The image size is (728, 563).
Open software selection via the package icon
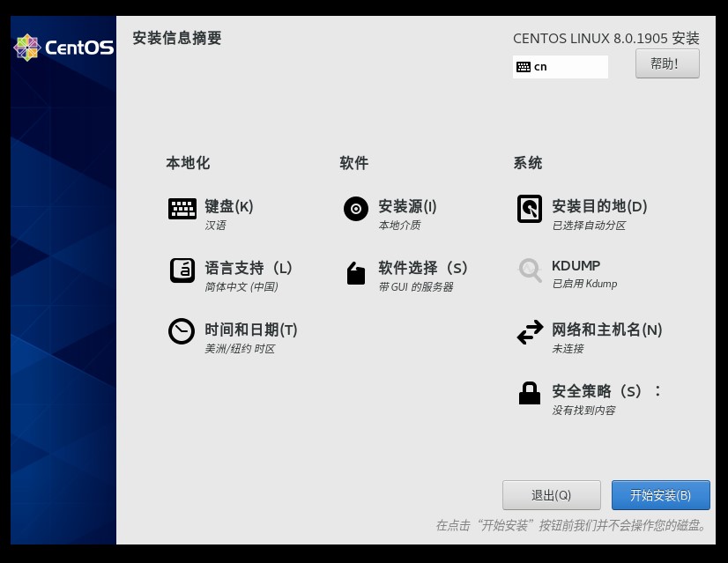click(x=355, y=273)
